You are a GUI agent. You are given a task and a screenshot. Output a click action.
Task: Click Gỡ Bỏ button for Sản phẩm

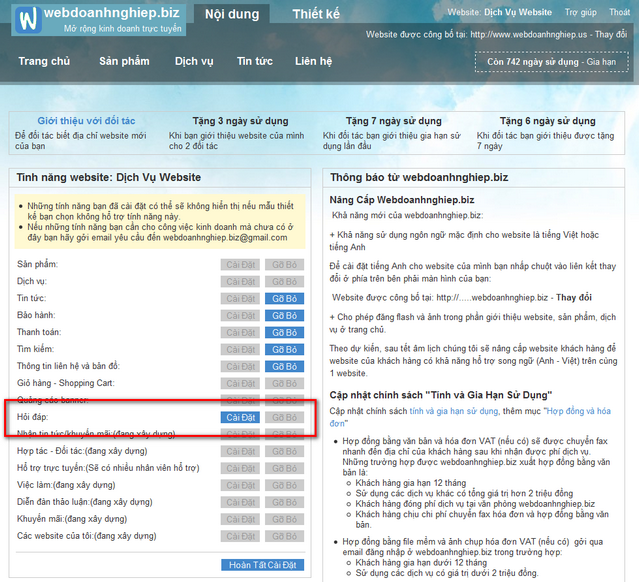pyautogui.click(x=284, y=265)
